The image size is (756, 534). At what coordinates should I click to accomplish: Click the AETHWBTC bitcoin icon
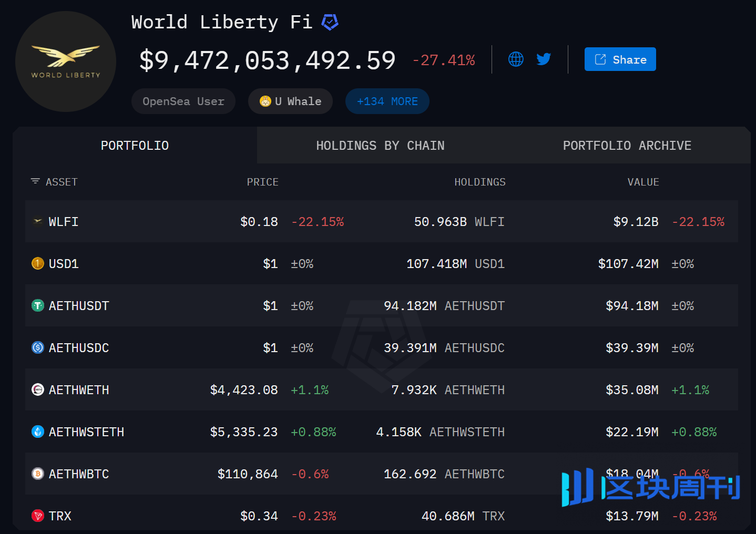coord(38,474)
